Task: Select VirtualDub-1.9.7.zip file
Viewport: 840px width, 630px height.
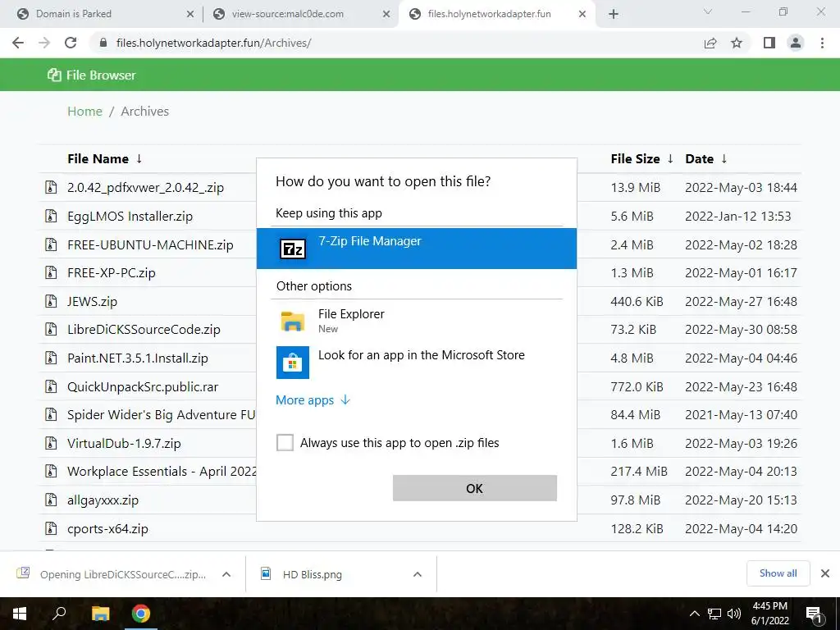Action: pos(124,443)
